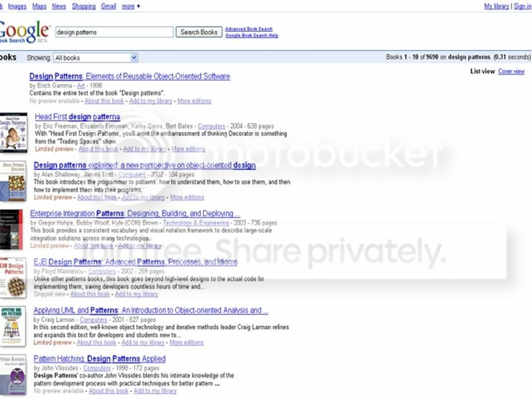Add Erich Gamma's book to my library
The image size is (532, 399).
pos(151,101)
